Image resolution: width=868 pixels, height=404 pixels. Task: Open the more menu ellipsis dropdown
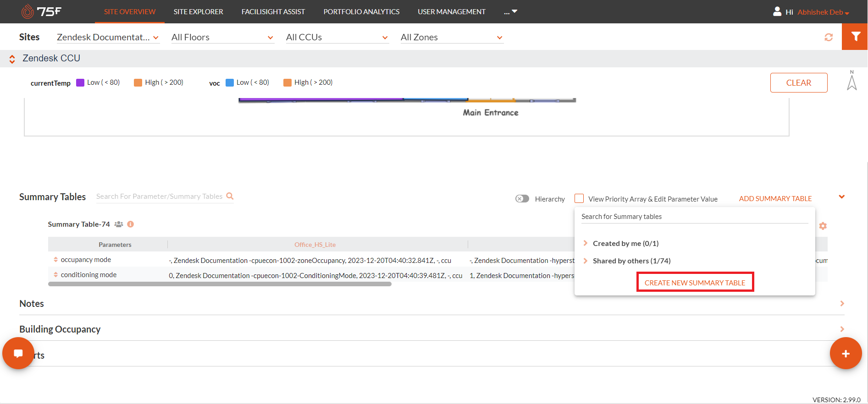510,11
